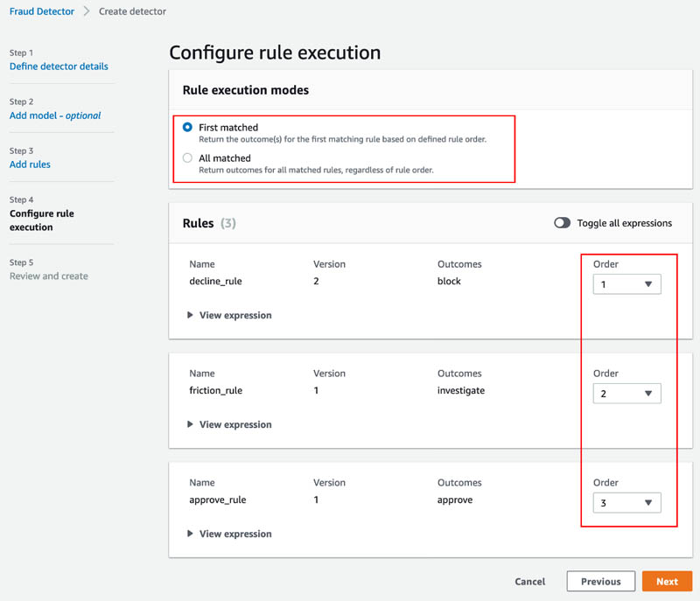
Task: Open the Order dropdown for approve_rule
Action: tap(626, 503)
